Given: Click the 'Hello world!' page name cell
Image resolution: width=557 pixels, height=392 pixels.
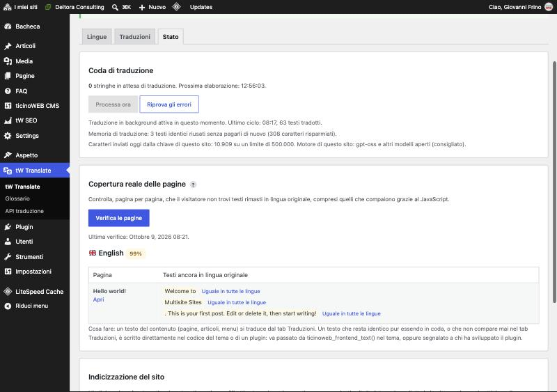Looking at the screenshot, I should coord(109,291).
